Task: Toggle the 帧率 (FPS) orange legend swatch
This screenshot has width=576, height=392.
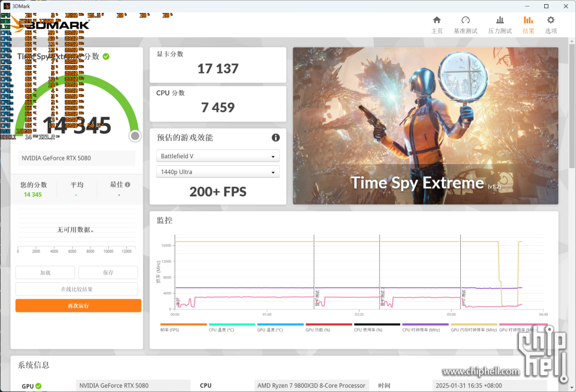Action: click(183, 324)
